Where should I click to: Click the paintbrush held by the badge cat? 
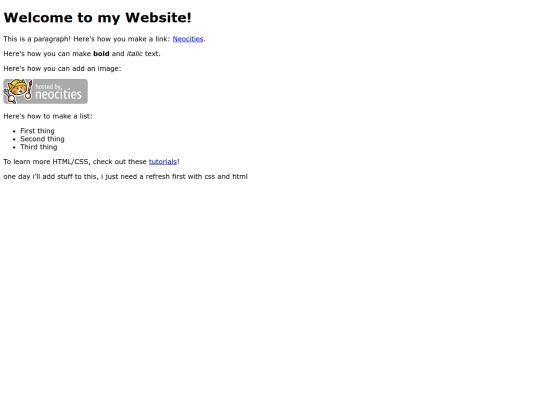(29, 91)
